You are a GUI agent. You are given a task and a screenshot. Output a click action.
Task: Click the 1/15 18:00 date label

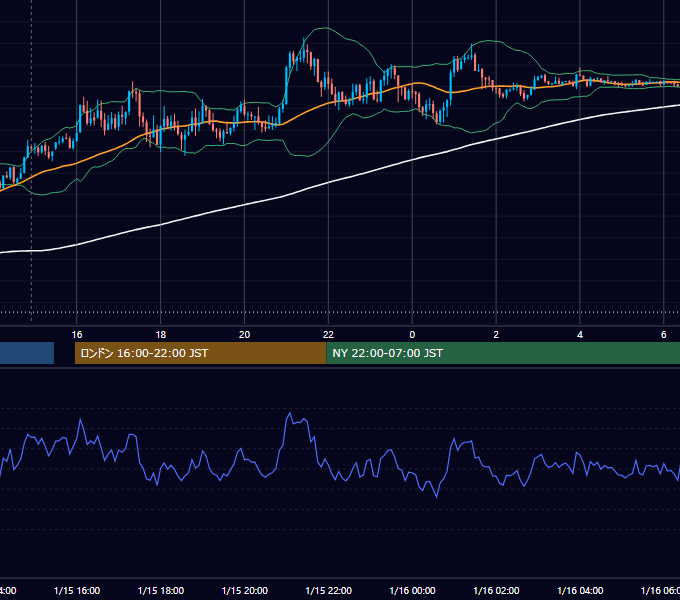pos(161,590)
